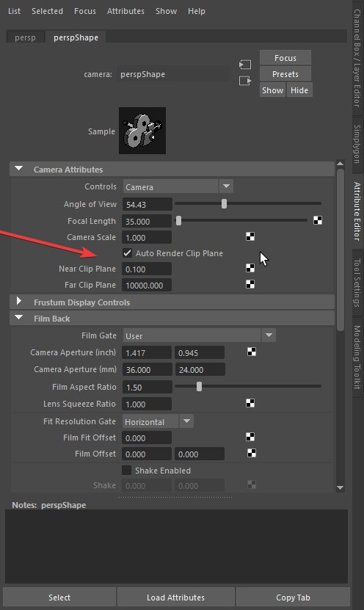The image size is (364, 610).
Task: Click the camera name field persp​Shape
Action: [173, 74]
